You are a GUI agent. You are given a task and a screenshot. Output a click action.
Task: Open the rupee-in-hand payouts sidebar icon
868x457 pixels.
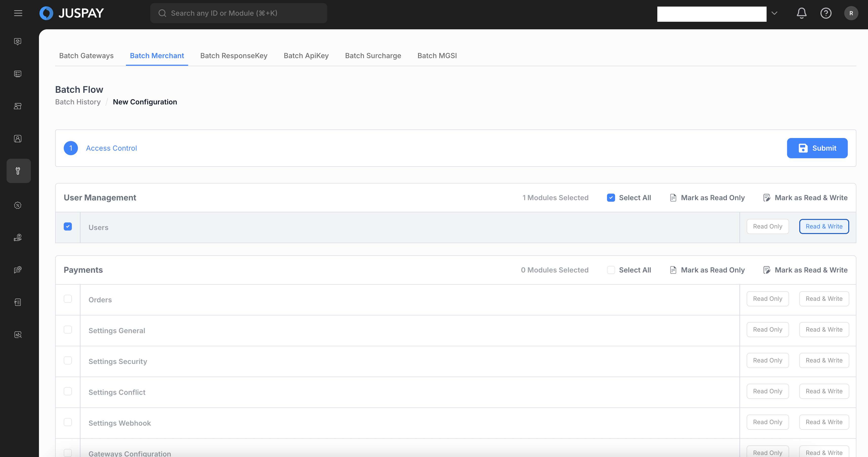(x=18, y=237)
